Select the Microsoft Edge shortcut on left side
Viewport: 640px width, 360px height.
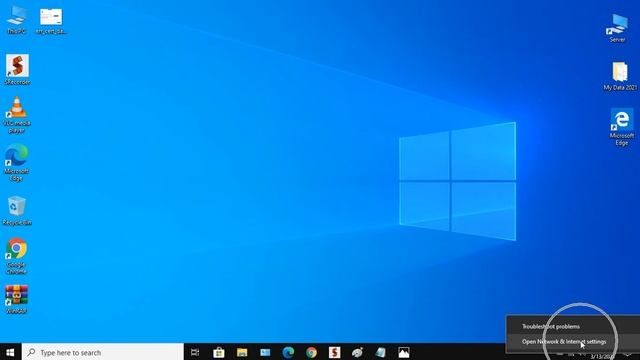(16, 162)
